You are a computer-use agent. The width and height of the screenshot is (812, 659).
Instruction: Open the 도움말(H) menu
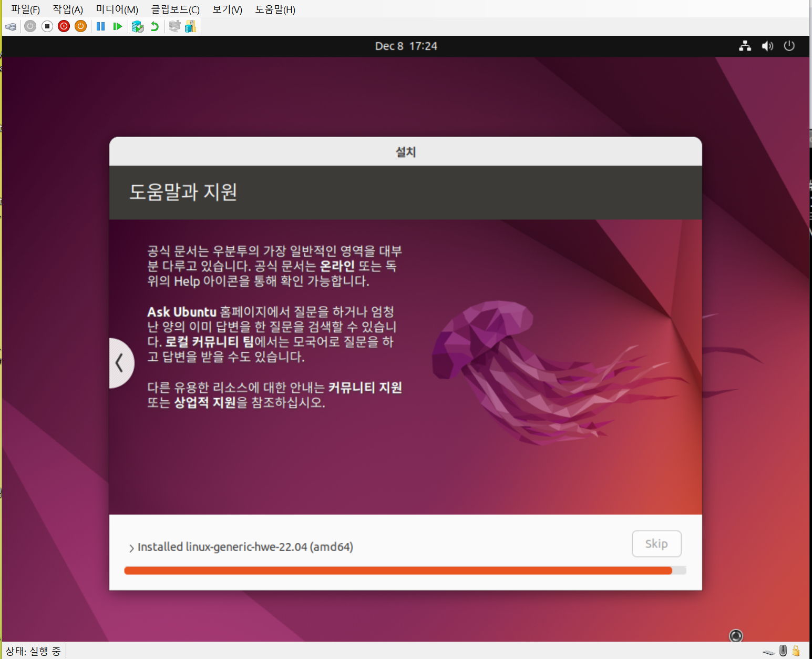pos(275,9)
